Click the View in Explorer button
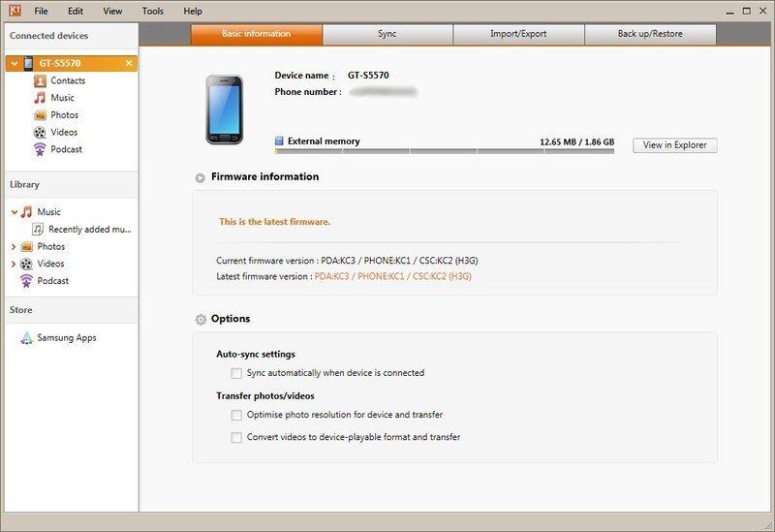The image size is (775, 532). (x=674, y=145)
